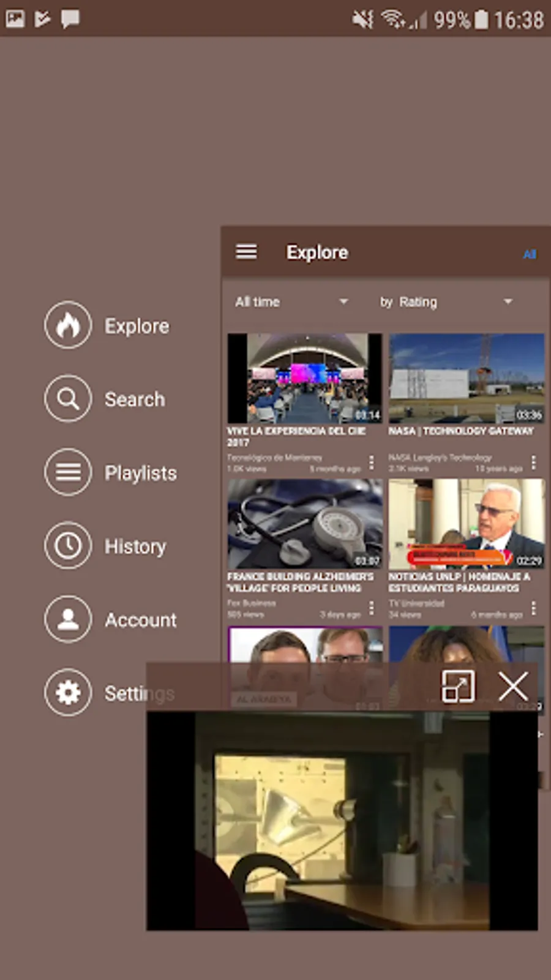Play the Noticias UNLP video thumbnail
The width and height of the screenshot is (551, 980).
pyautogui.click(x=467, y=524)
